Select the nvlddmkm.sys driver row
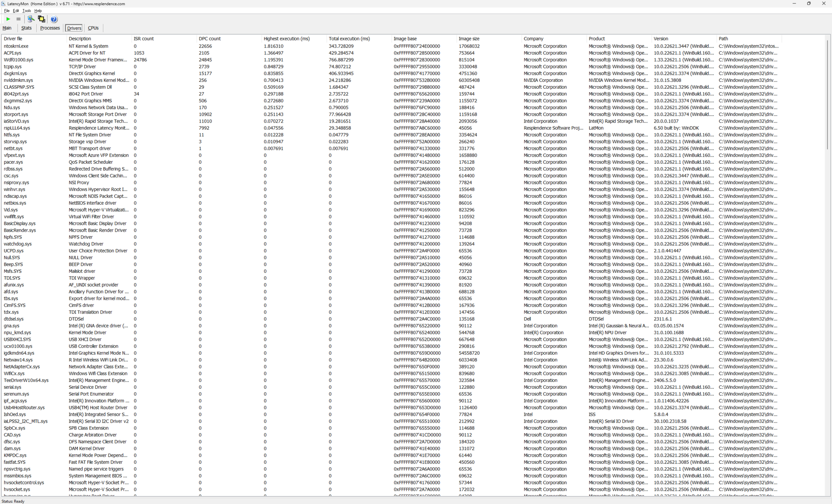Screen dimensions: 832x504 (x=18, y=80)
